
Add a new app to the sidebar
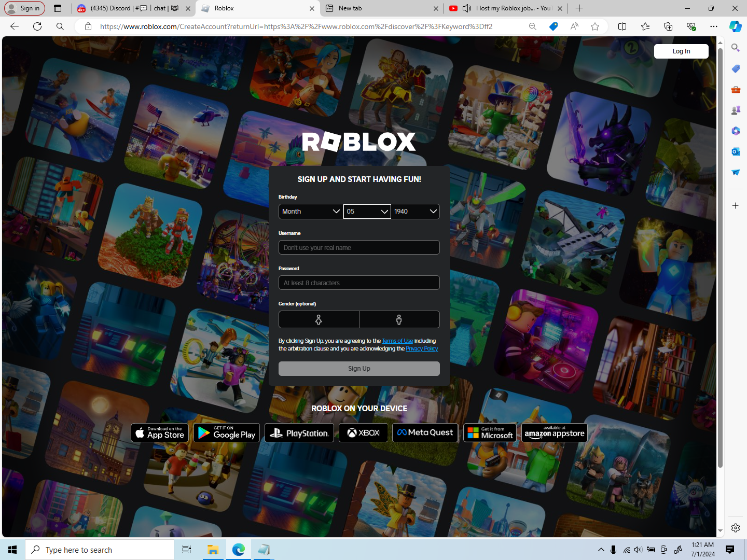coord(736,206)
